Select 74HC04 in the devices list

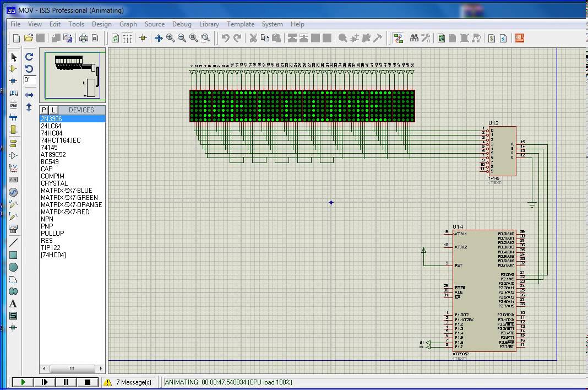(52, 133)
